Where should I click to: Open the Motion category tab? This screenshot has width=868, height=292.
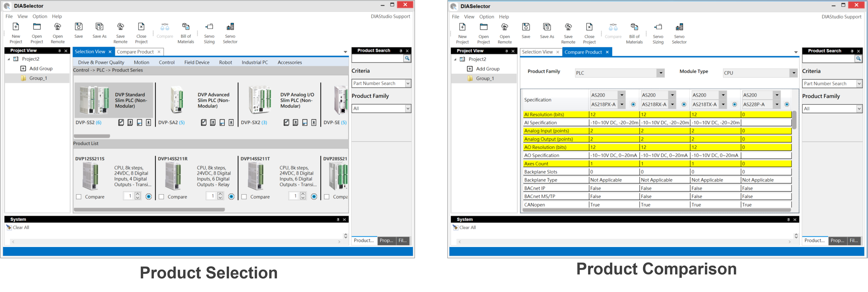click(x=141, y=62)
